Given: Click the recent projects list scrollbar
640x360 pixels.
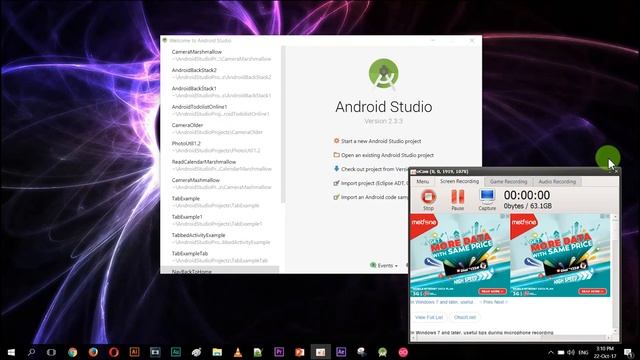Looking at the screenshot, I should (x=283, y=124).
